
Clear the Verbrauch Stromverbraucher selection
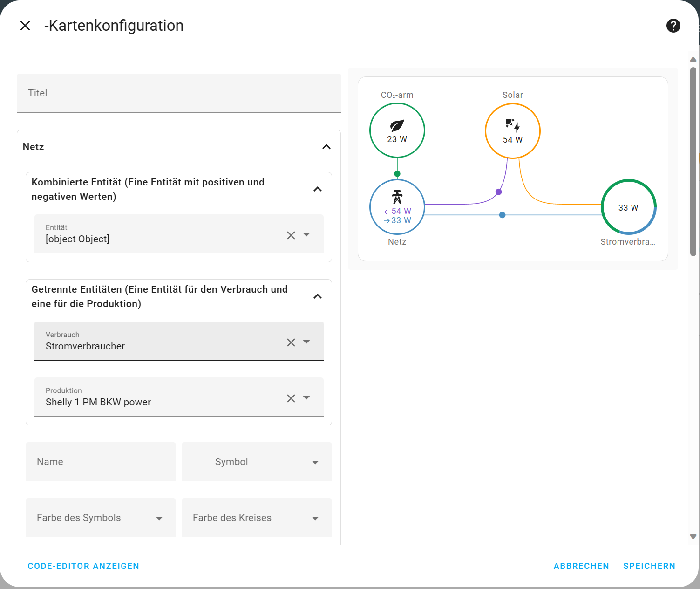point(291,342)
